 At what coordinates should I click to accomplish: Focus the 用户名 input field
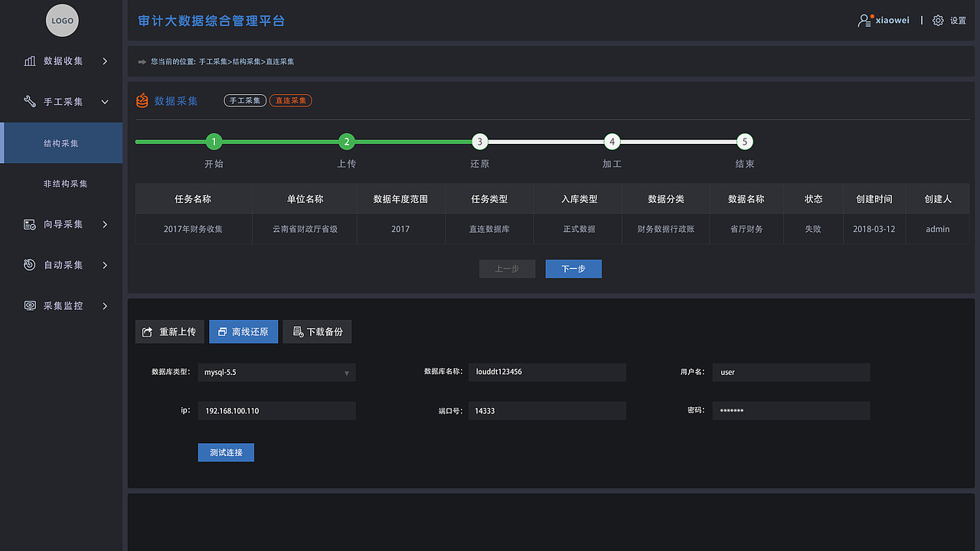[x=792, y=373]
